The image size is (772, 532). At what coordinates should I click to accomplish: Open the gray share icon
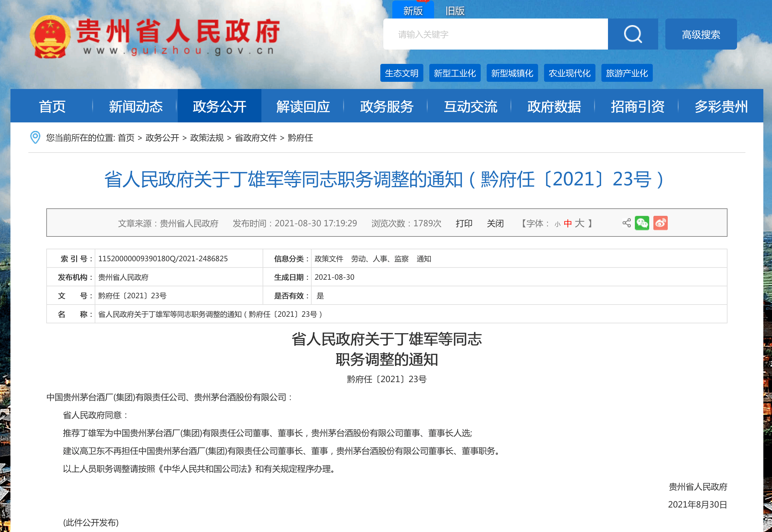click(x=627, y=223)
